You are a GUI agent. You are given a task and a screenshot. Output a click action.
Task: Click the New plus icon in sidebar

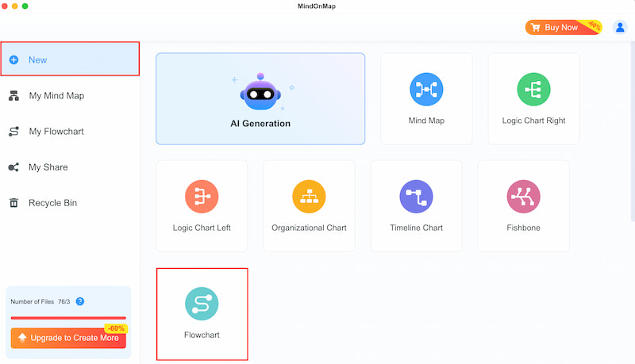coord(13,59)
